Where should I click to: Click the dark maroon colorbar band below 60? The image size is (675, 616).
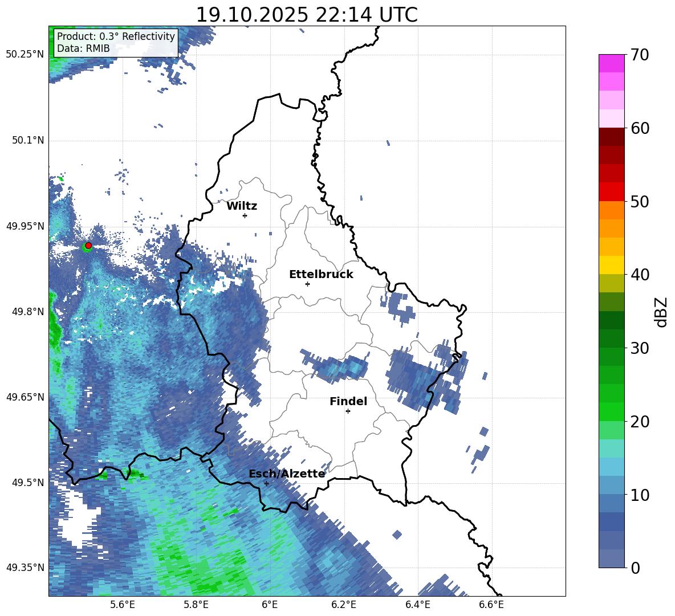(x=611, y=137)
